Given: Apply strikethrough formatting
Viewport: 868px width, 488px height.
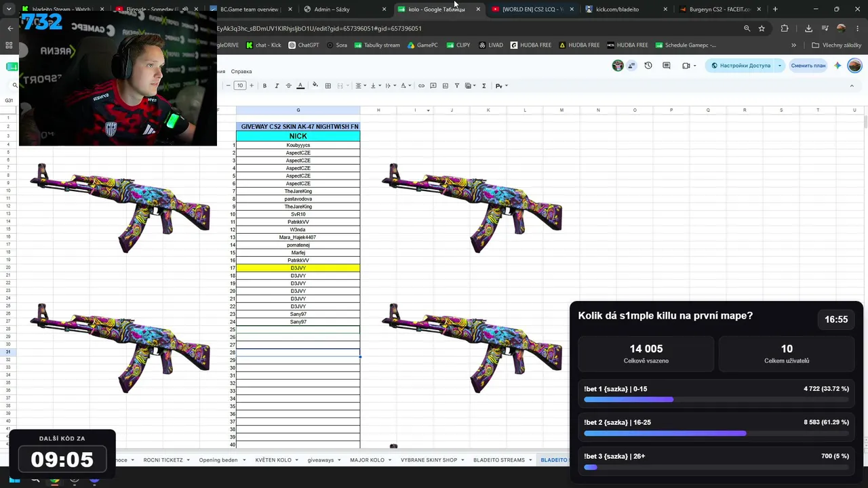Looking at the screenshot, I should click(x=288, y=85).
